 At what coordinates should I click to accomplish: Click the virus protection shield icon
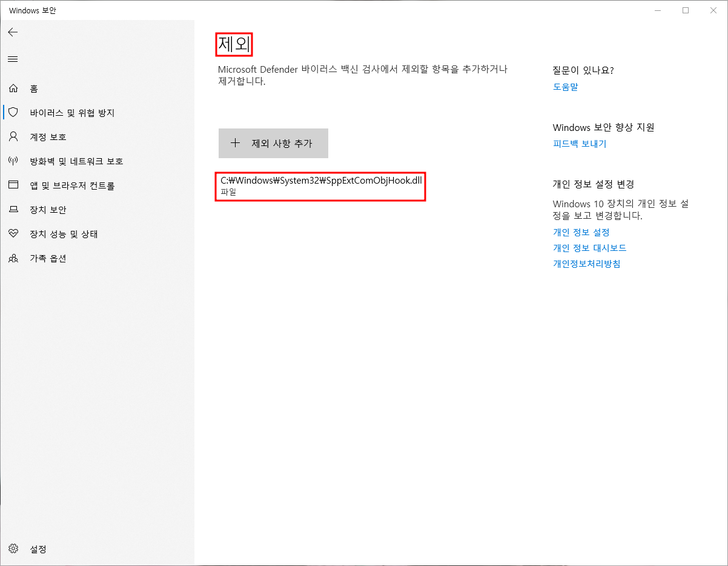[13, 113]
